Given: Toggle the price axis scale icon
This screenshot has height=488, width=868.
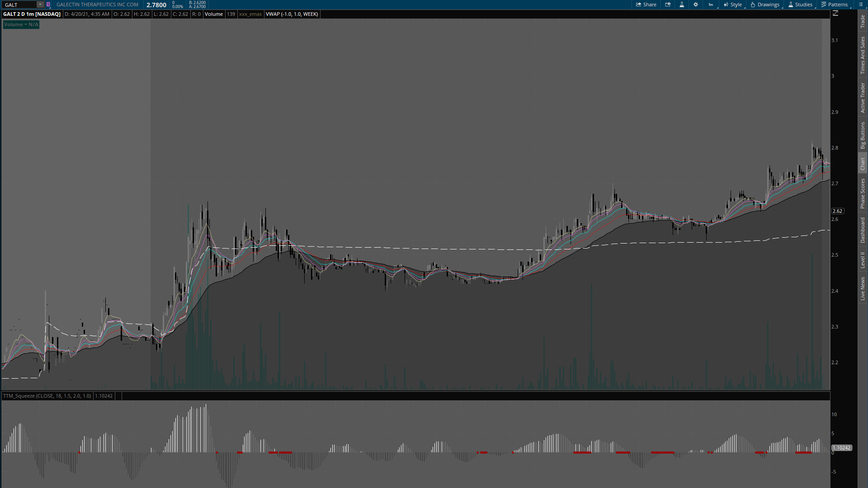Looking at the screenshot, I should (835, 14).
